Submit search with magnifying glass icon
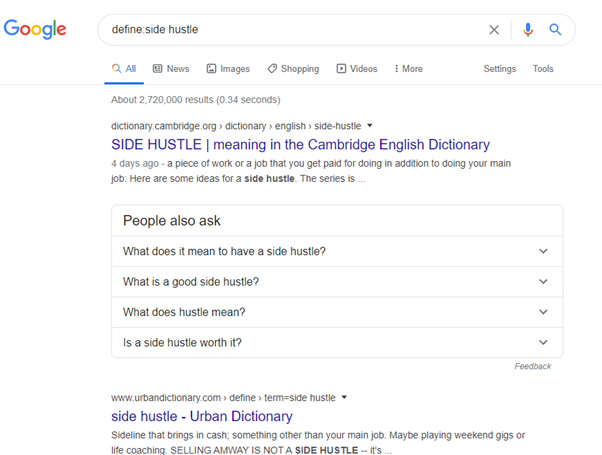 (x=555, y=30)
